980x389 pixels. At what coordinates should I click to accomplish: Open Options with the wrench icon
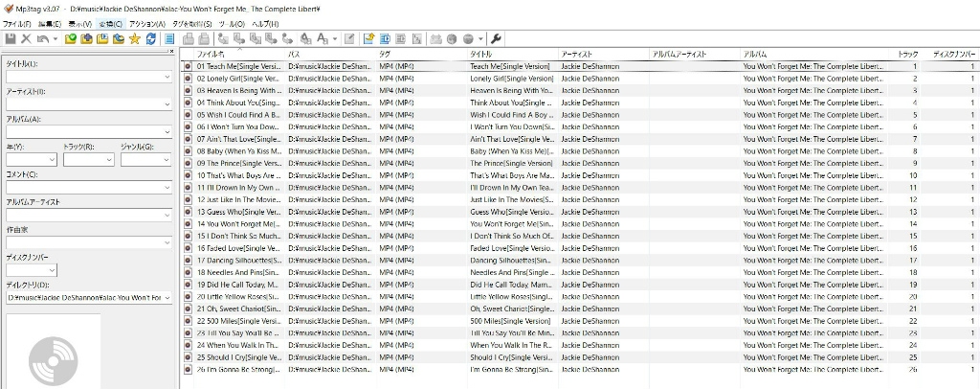[x=495, y=38]
